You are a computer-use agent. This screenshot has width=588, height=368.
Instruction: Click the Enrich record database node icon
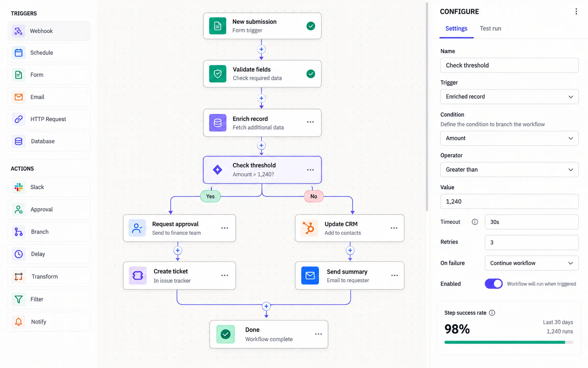coord(218,123)
